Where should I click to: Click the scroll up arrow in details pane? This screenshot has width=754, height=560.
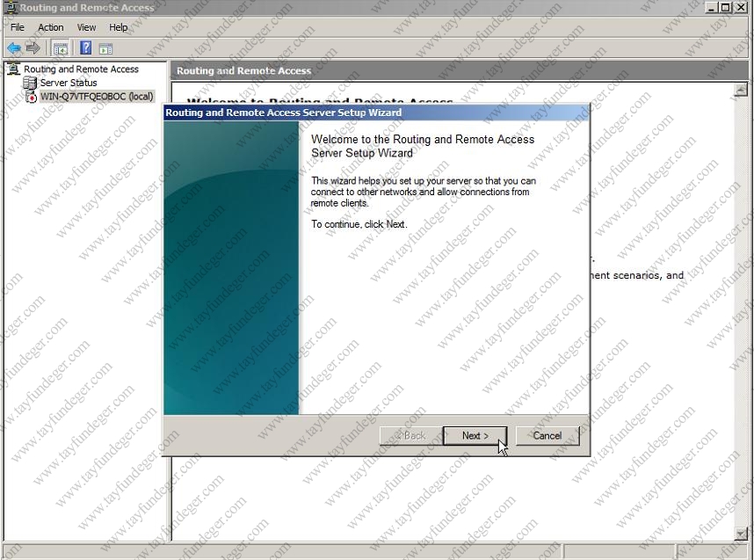point(741,90)
